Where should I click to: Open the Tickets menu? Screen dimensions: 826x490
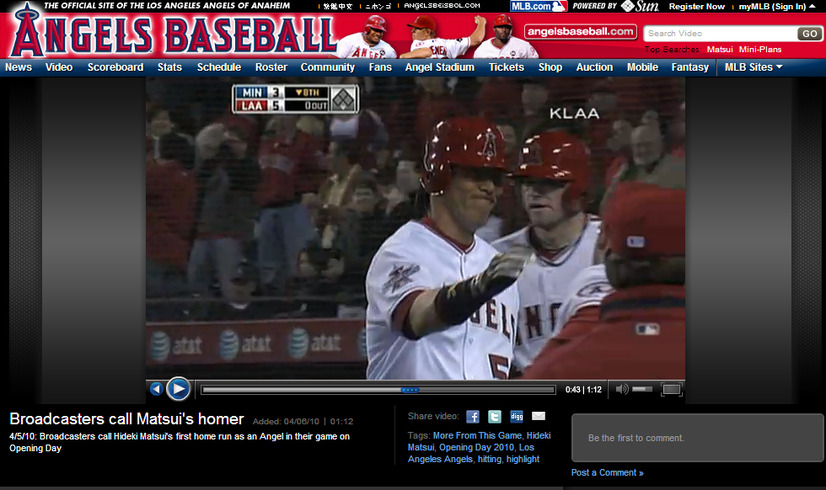[x=506, y=67]
